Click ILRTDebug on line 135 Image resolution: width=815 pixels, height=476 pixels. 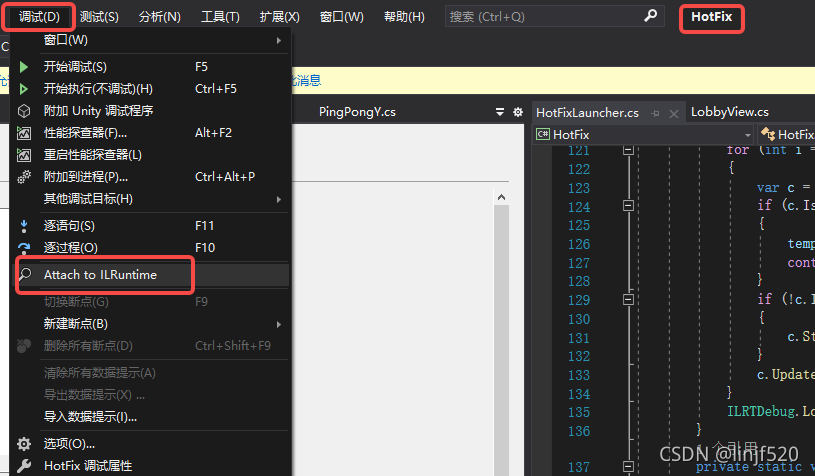[x=761, y=412]
